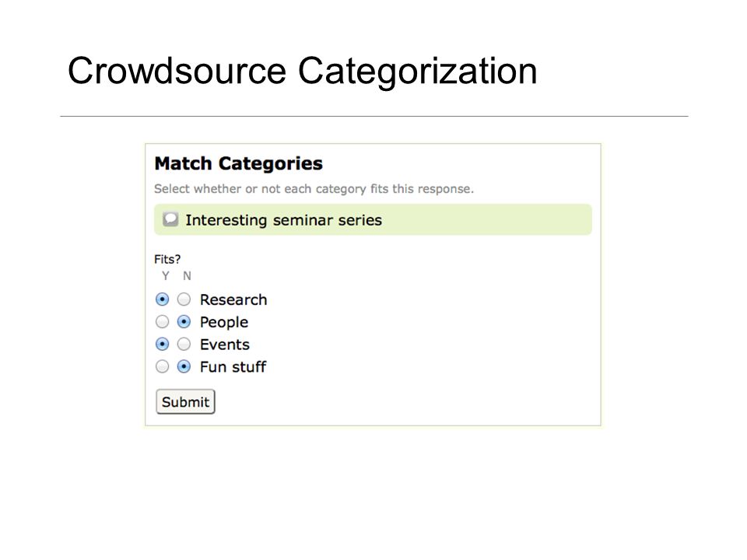Click the 'Fun stuff' category label
The width and height of the screenshot is (747, 560).
(x=233, y=366)
